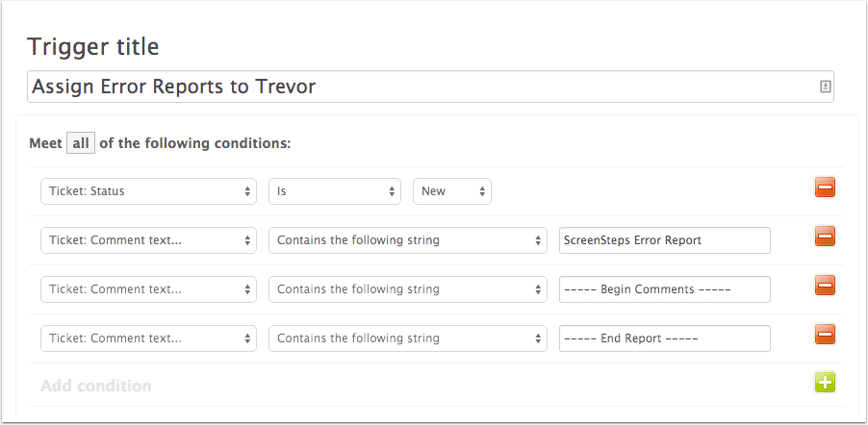This screenshot has height=425, width=868.
Task: Click the ScreenSteps Error Report text field
Action: tap(665, 240)
